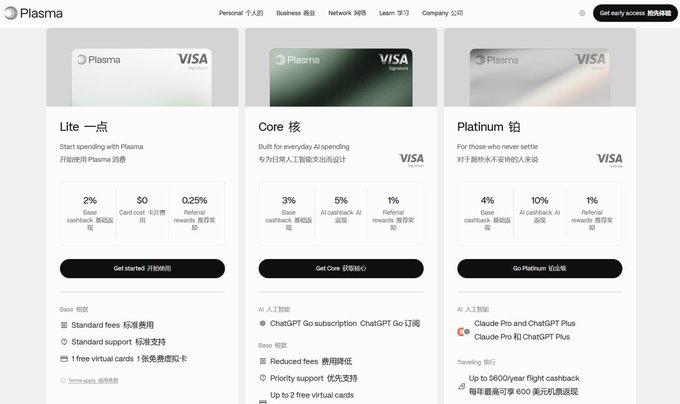Image resolution: width=680 pixels, height=404 pixels.
Task: Click the Visa Signature logo in Core details
Action: pos(411,160)
